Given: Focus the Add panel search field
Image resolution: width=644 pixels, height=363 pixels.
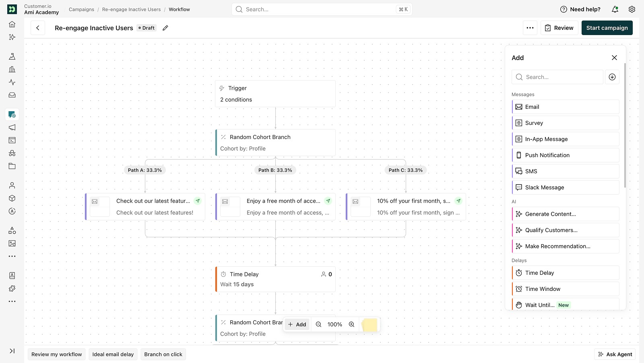Looking at the screenshot, I should coord(557,77).
